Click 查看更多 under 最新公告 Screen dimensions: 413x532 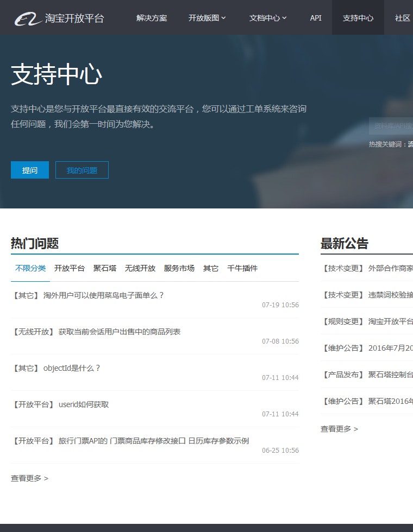click(339, 429)
